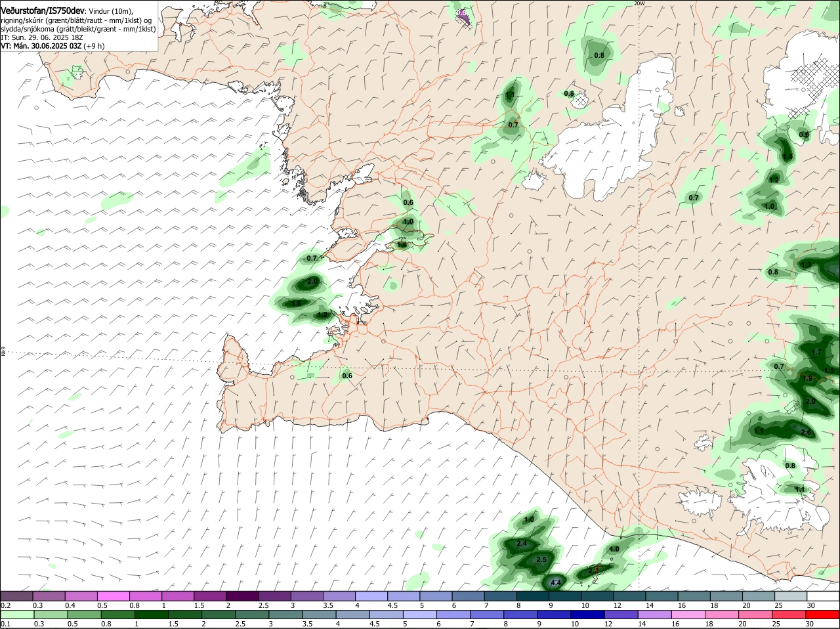Click the dark teal swatch labeled 9 in upper legend
Image resolution: width=840 pixels, height=629 pixels.
point(565,596)
